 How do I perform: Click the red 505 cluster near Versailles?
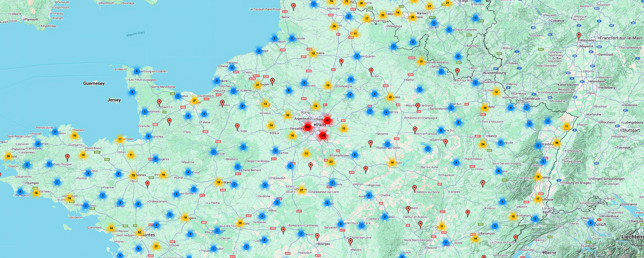click(x=308, y=127)
